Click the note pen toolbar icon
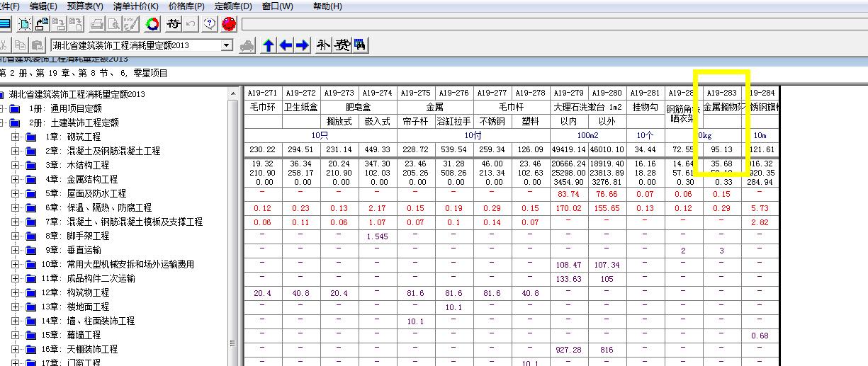Image resolution: width=868 pixels, height=366 pixels. (130, 23)
